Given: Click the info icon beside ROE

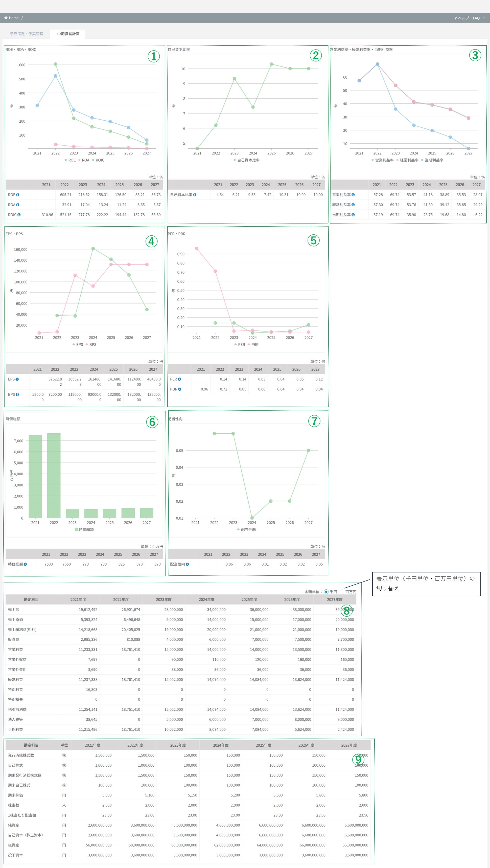Looking at the screenshot, I should coord(18,195).
